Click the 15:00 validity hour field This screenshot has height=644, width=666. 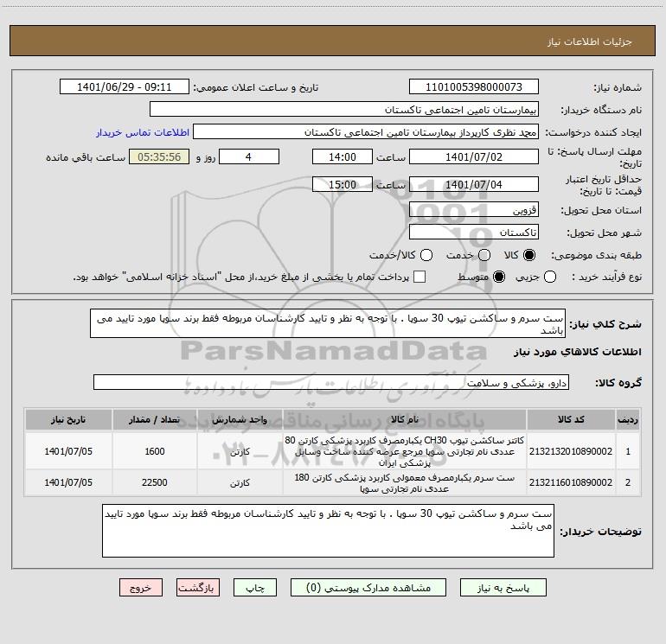point(343,184)
